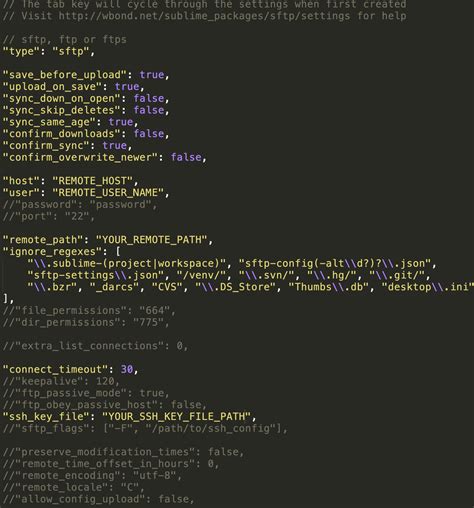
Task: Click the connect_timeout value 30
Action: click(x=127, y=369)
